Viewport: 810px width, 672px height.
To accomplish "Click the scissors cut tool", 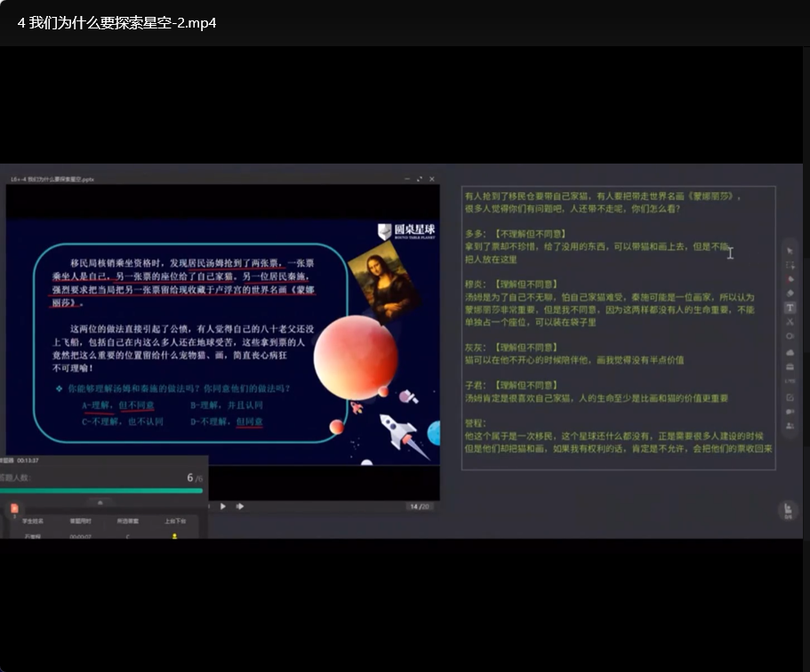I will pyautogui.click(x=790, y=322).
